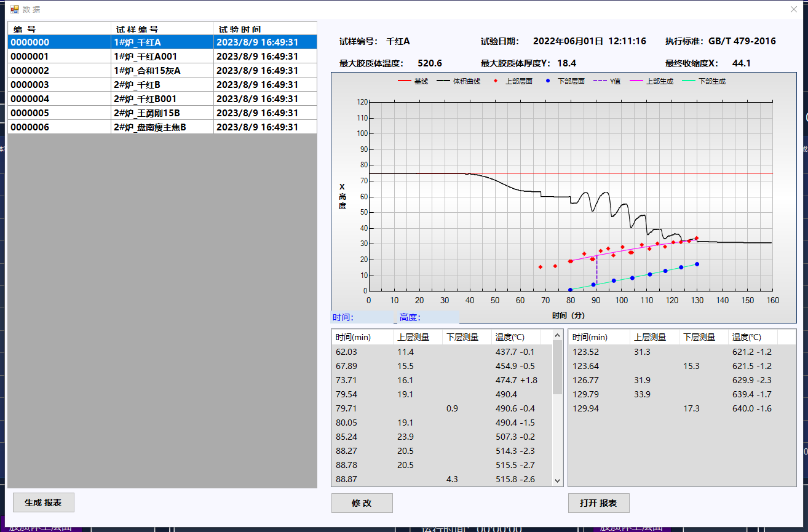Click the 下部生成 legend entry
Viewport: 808px width, 532px height.
[x=703, y=81]
